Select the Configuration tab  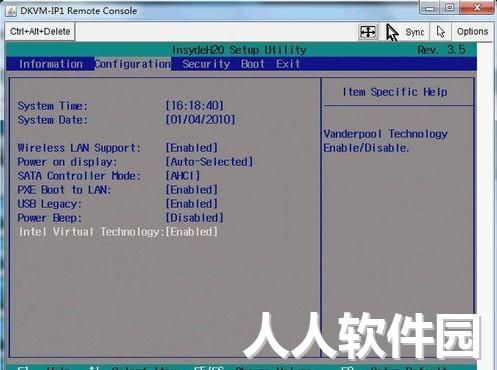pos(133,64)
